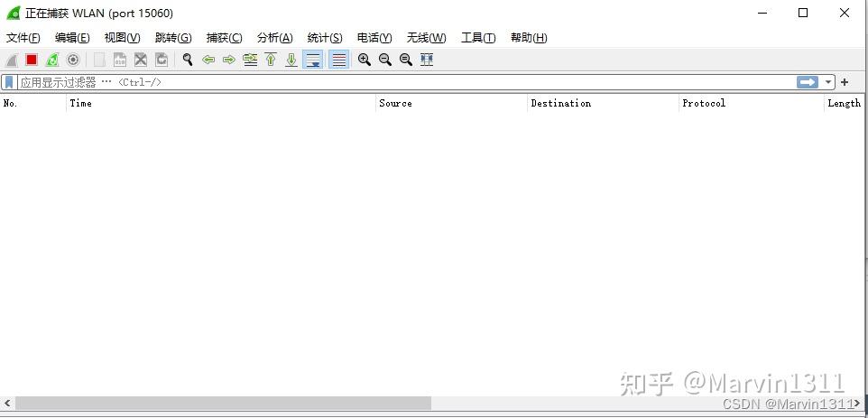Add a filter button with plus
The image size is (868, 418).
pyautogui.click(x=845, y=82)
